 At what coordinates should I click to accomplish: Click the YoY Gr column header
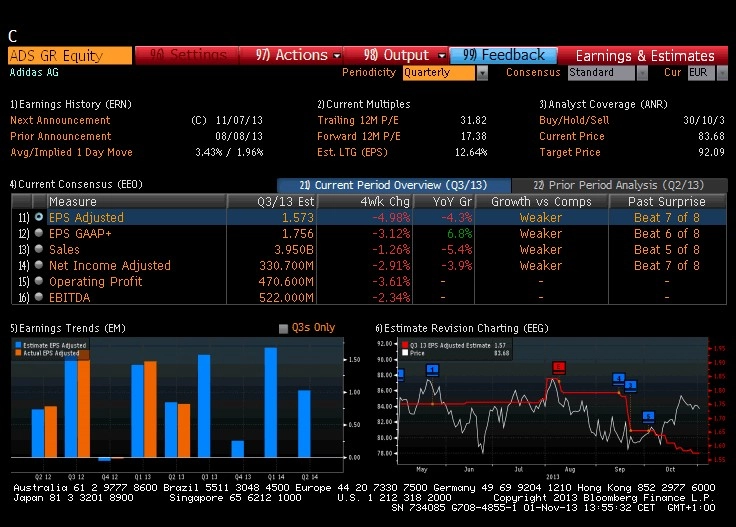444,202
